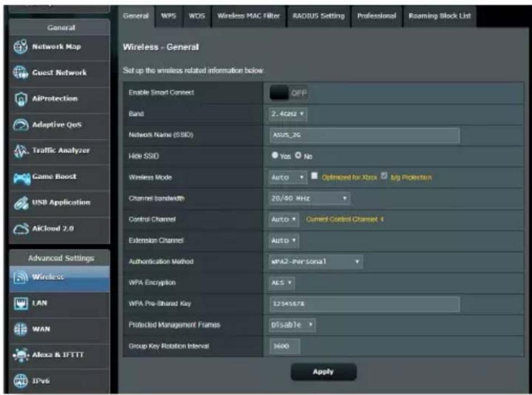Click the AiCloud 2.0 cloud icon
This screenshot has height=395, width=532.
(x=21, y=229)
